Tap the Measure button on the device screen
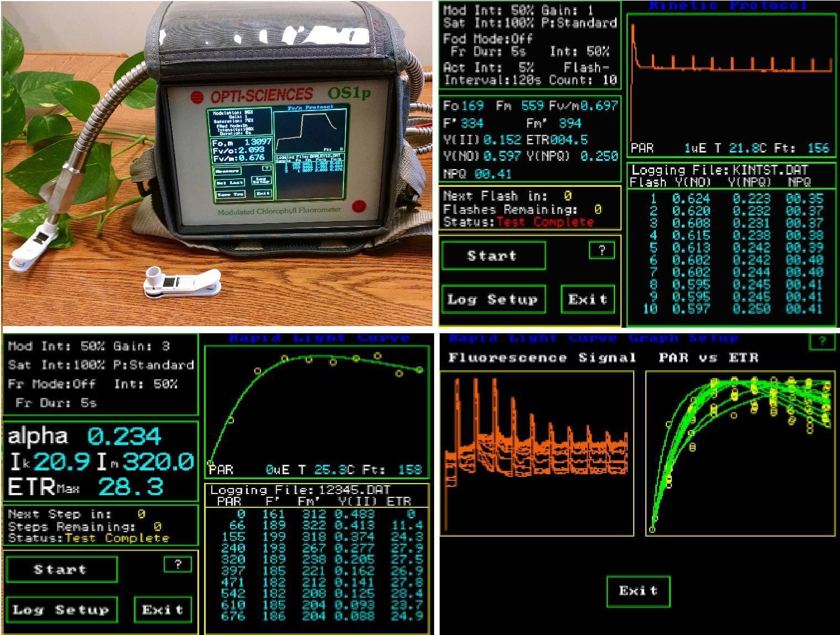Screen dimensions: 840x635 (x=228, y=171)
